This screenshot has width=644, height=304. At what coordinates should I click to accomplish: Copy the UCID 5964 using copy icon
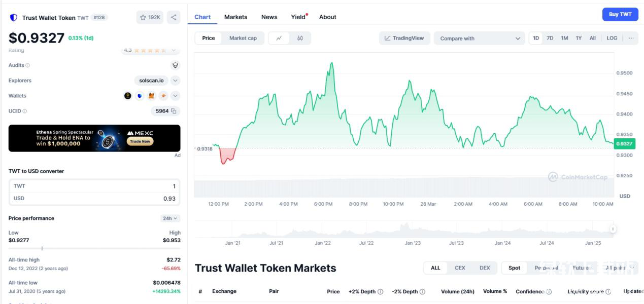point(174,111)
